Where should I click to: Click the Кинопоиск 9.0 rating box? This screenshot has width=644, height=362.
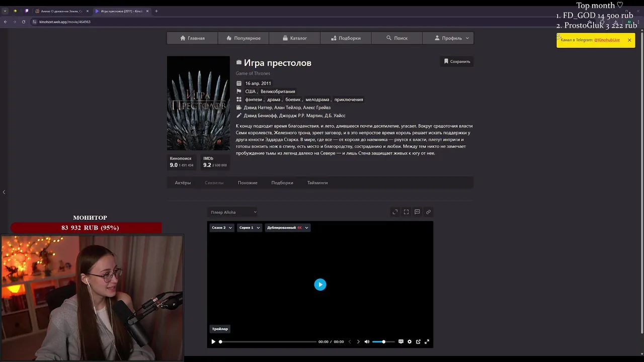tap(182, 162)
